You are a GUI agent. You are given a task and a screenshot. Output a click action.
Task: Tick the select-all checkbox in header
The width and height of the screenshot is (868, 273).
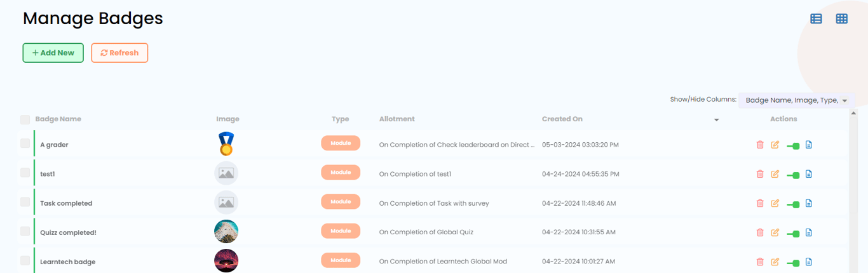25,119
